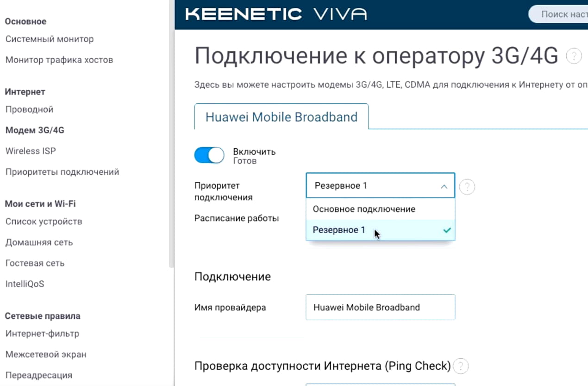
Task: Click the Имя провайдера text field
Action: point(380,307)
